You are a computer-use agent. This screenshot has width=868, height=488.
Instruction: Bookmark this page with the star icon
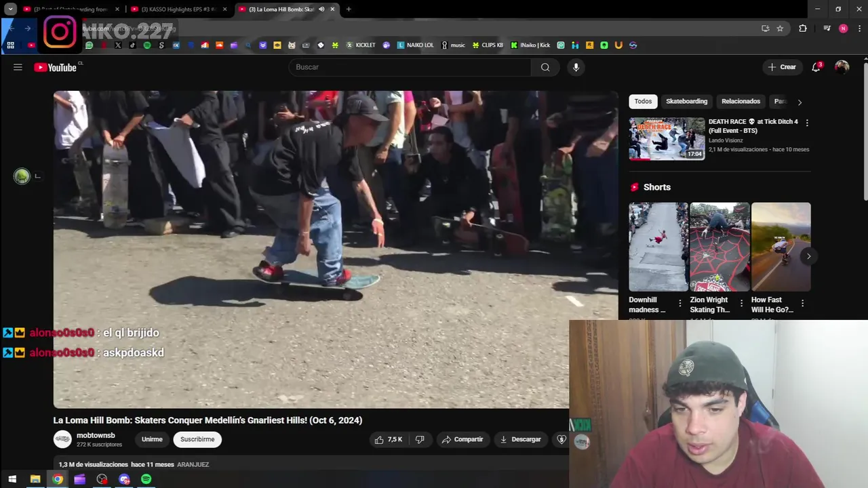pyautogui.click(x=780, y=28)
